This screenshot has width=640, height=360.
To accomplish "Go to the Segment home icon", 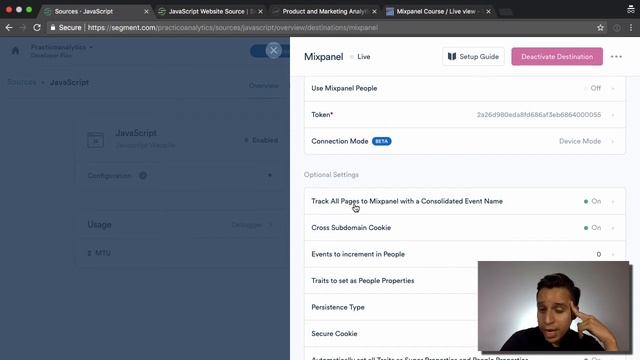I will [x=16, y=51].
